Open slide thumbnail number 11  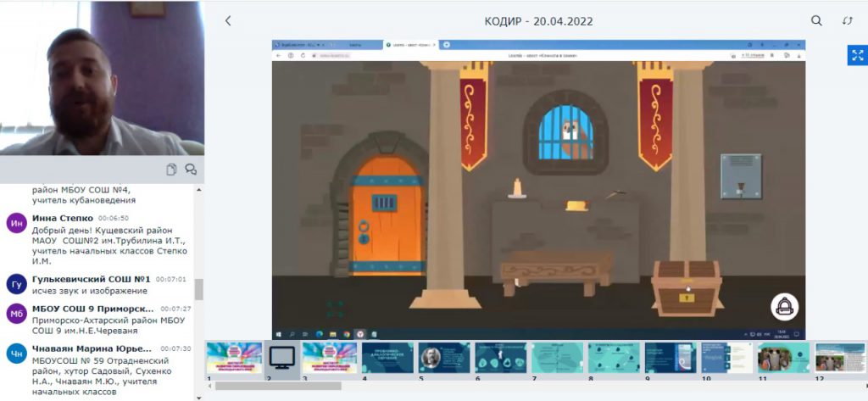click(782, 357)
